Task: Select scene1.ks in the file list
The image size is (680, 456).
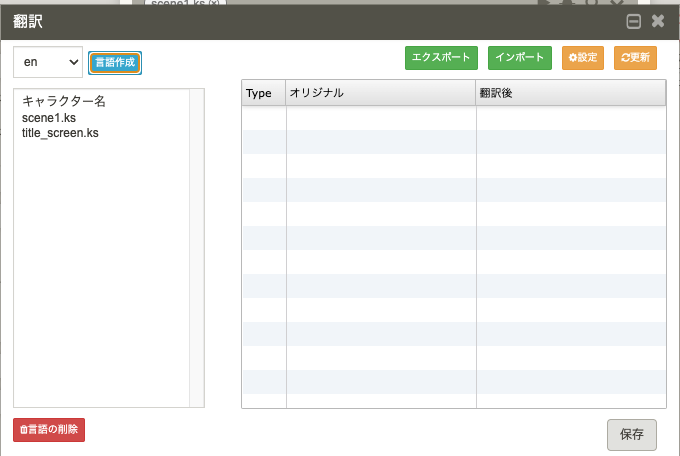Action: pyautogui.click(x=49, y=117)
